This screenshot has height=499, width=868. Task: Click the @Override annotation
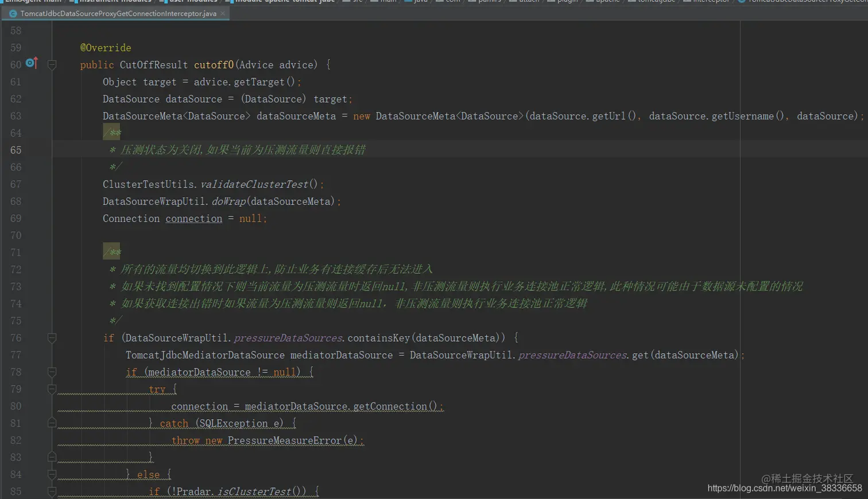pos(106,48)
